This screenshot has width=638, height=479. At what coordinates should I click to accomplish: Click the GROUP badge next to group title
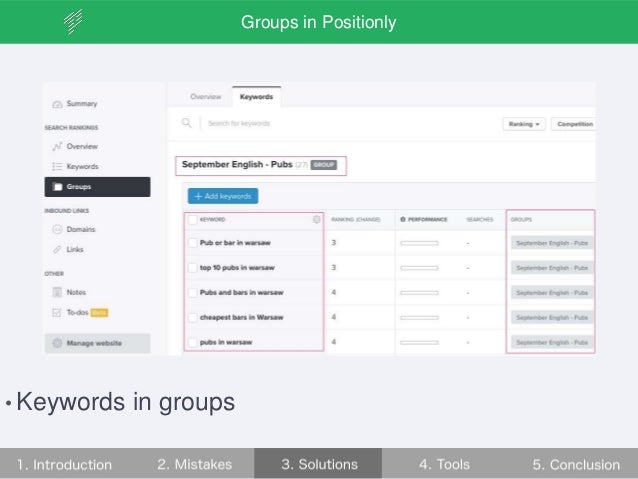(324, 165)
